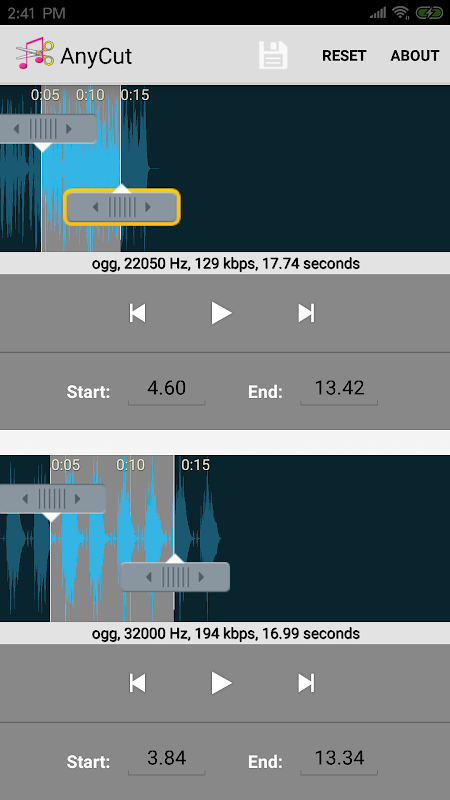Play the first 17.74 seconds audio track
This screenshot has width=450, height=800.
click(221, 312)
